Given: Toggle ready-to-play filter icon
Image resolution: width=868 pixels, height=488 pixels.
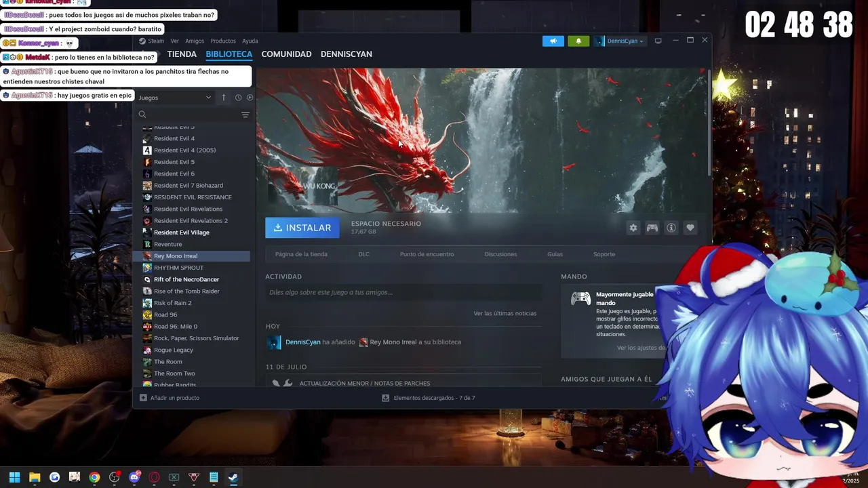Looking at the screenshot, I should (x=250, y=98).
